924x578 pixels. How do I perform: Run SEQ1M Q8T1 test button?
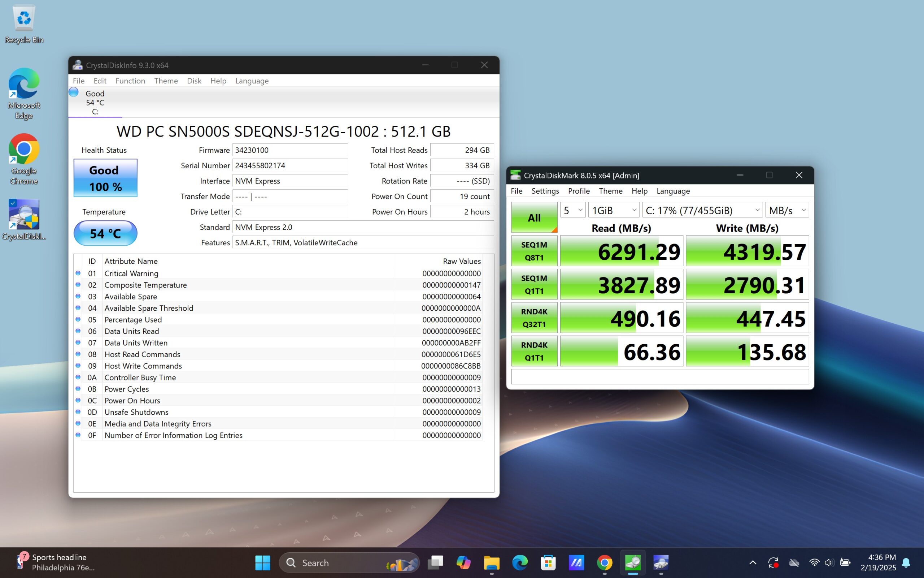534,251
